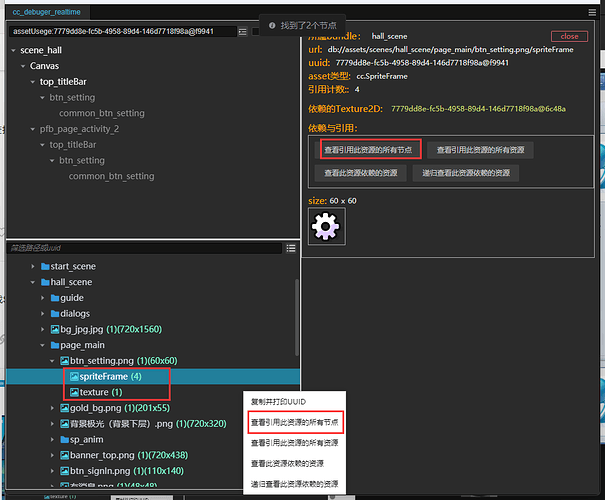Toggle the checkbox next to the node search field
Screen dimensions: 605x500
coord(255,32)
